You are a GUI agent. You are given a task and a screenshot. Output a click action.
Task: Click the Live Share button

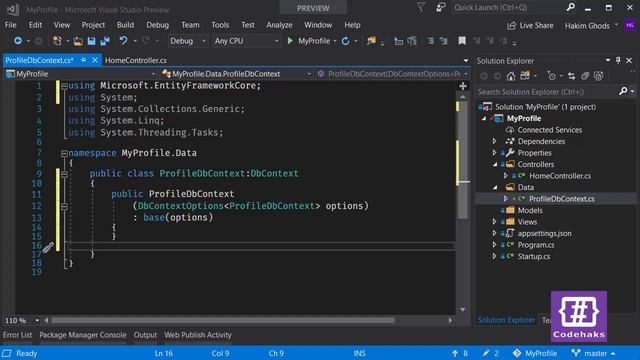point(530,25)
